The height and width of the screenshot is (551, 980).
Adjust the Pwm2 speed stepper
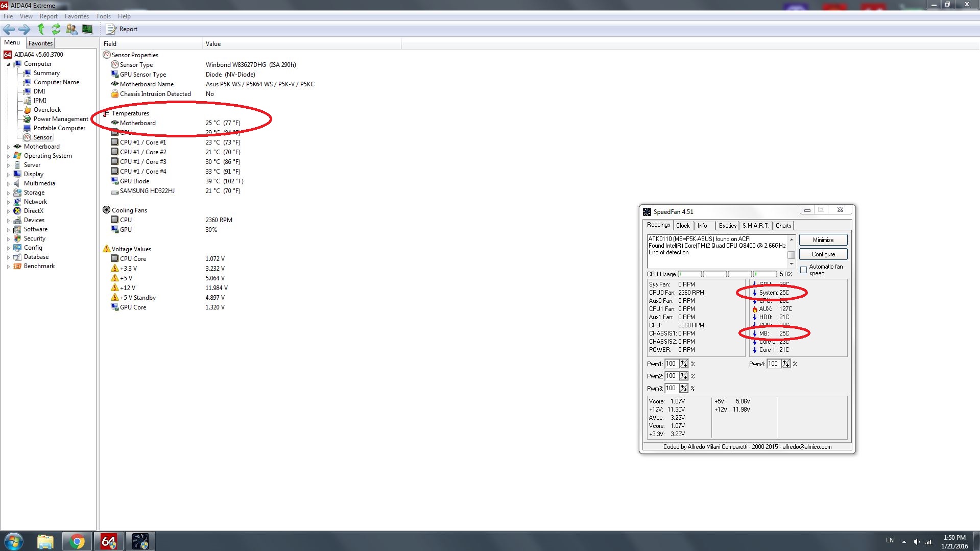[x=683, y=376]
